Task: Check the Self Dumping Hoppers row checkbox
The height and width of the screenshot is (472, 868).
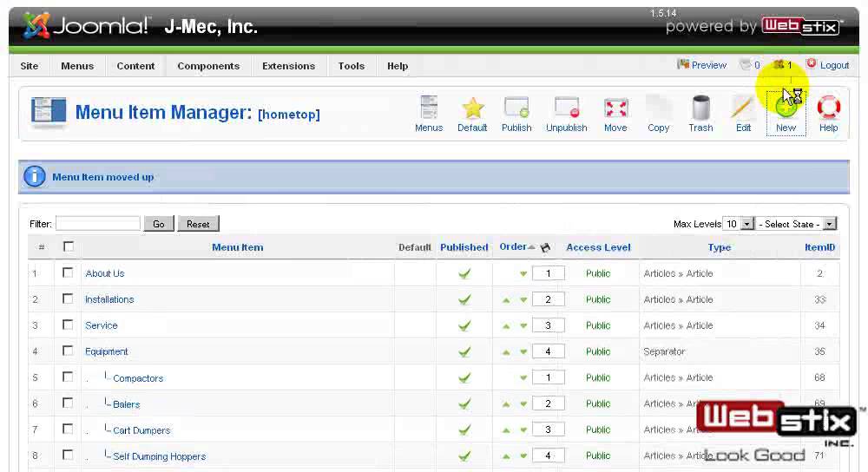Action: click(x=68, y=455)
